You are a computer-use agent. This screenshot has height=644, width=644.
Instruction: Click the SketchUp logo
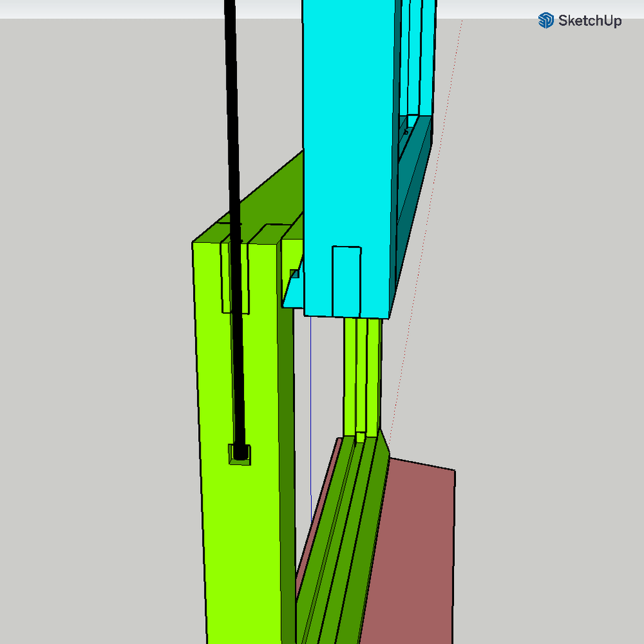coord(579,20)
